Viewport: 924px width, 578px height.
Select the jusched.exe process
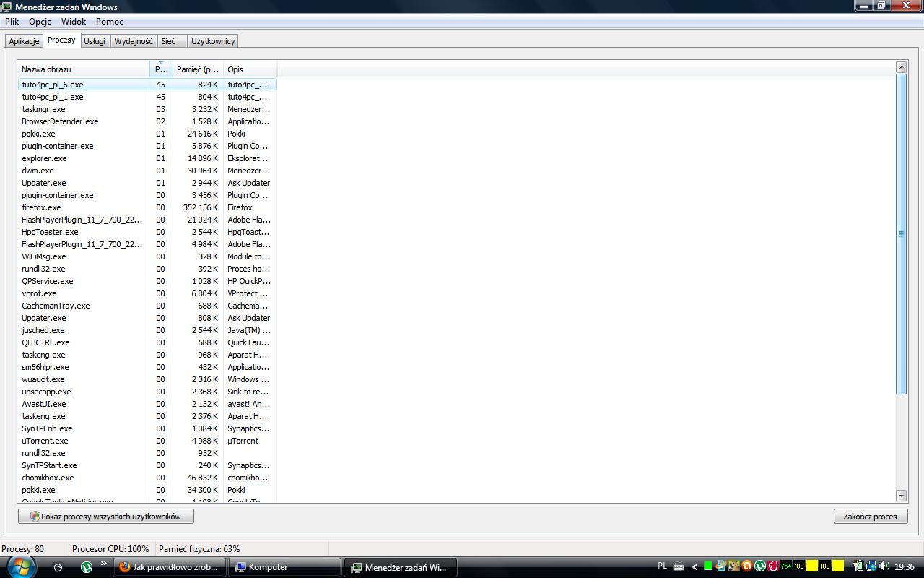147,330
